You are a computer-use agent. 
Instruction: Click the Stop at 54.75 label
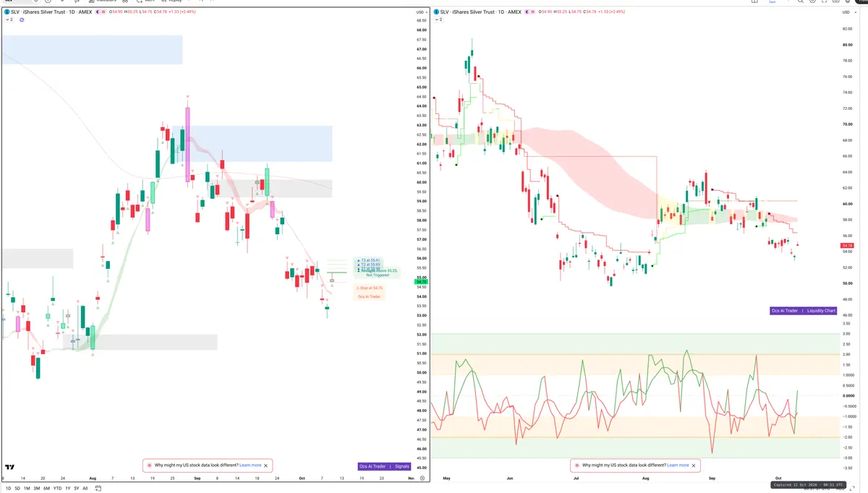pos(369,288)
